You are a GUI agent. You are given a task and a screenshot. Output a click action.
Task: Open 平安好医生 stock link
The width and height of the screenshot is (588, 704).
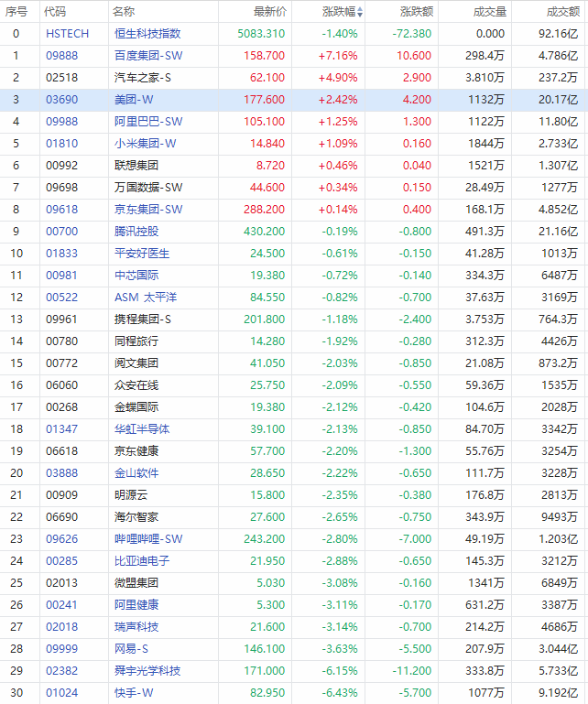(142, 254)
